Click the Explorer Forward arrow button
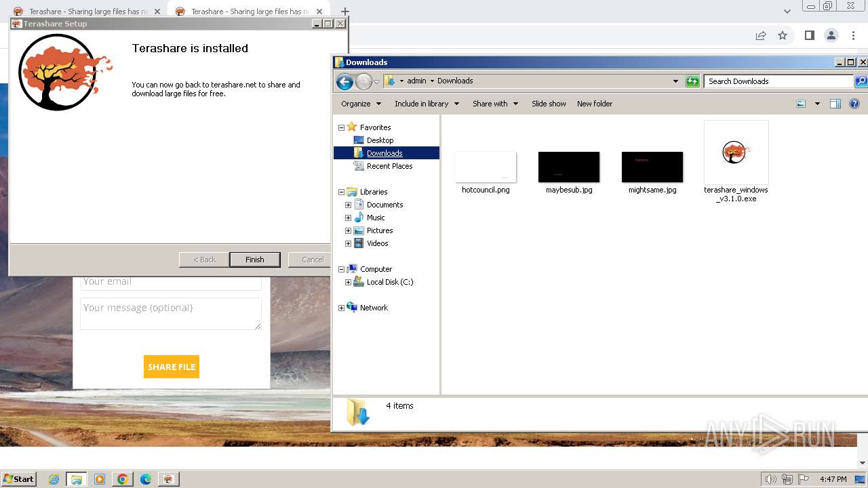This screenshot has height=488, width=868. (x=364, y=82)
